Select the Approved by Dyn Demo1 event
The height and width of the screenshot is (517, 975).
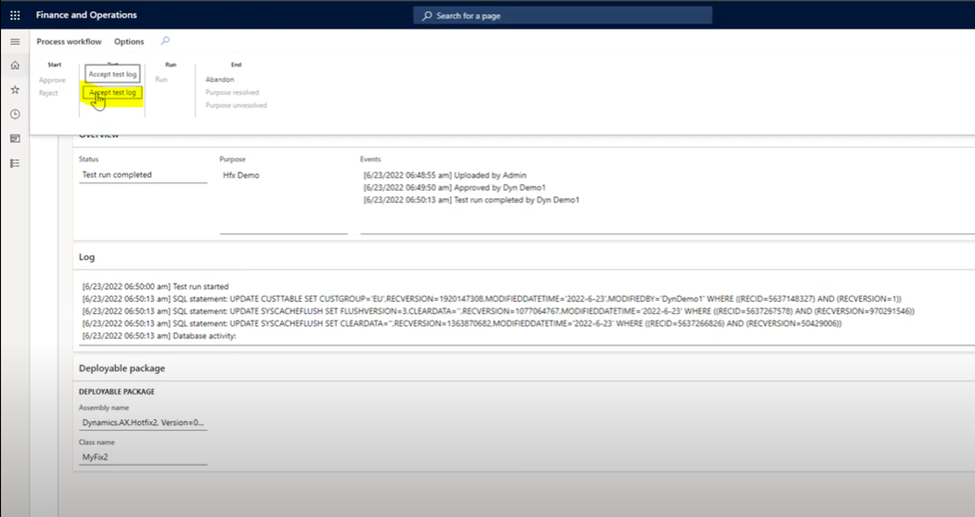click(x=455, y=188)
